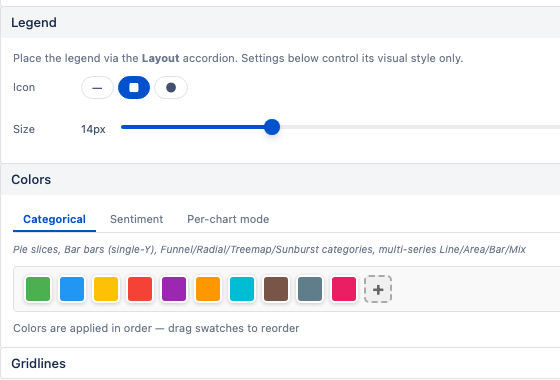Click the blue color swatch
This screenshot has height=380, width=560.
click(72, 289)
